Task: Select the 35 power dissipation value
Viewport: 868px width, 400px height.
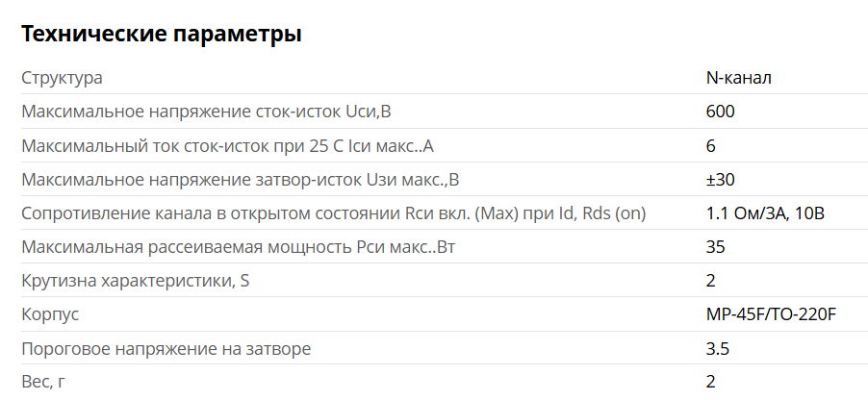Action: point(715,247)
